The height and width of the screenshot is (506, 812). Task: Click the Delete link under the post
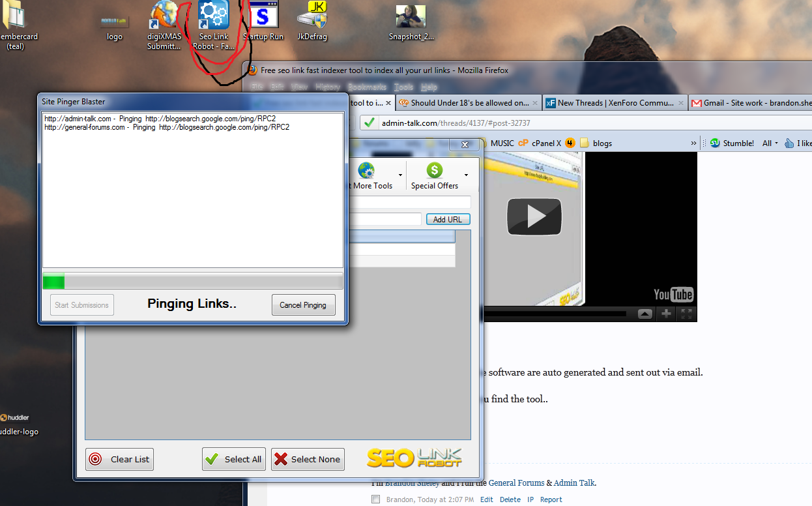click(x=510, y=499)
